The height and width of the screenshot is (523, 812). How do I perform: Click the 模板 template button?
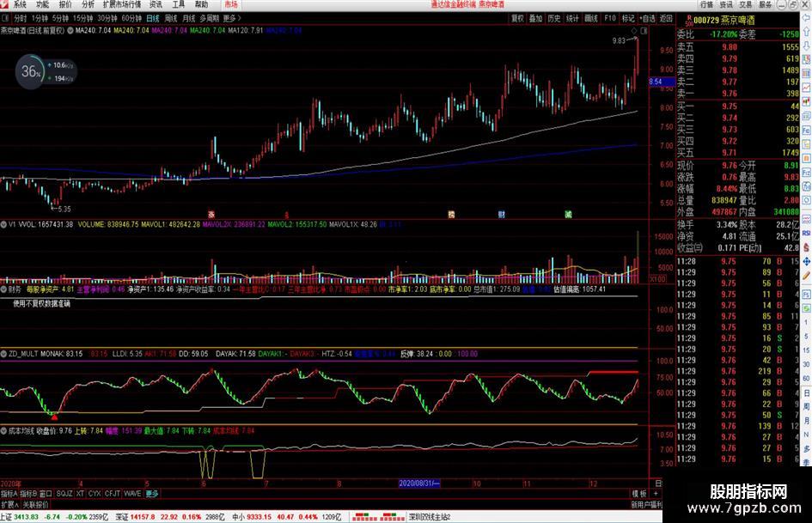pos(639,494)
